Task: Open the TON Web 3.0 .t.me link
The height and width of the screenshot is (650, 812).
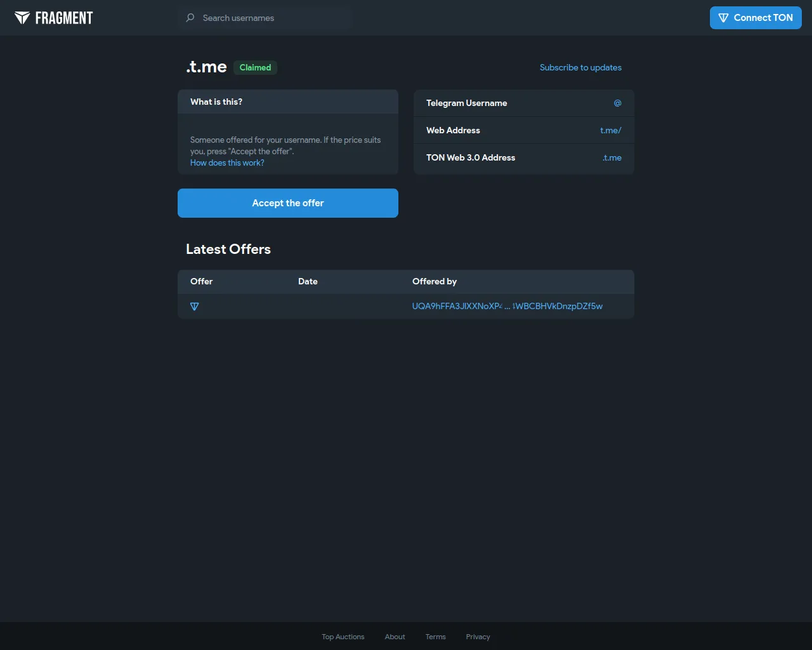Action: [x=612, y=157]
